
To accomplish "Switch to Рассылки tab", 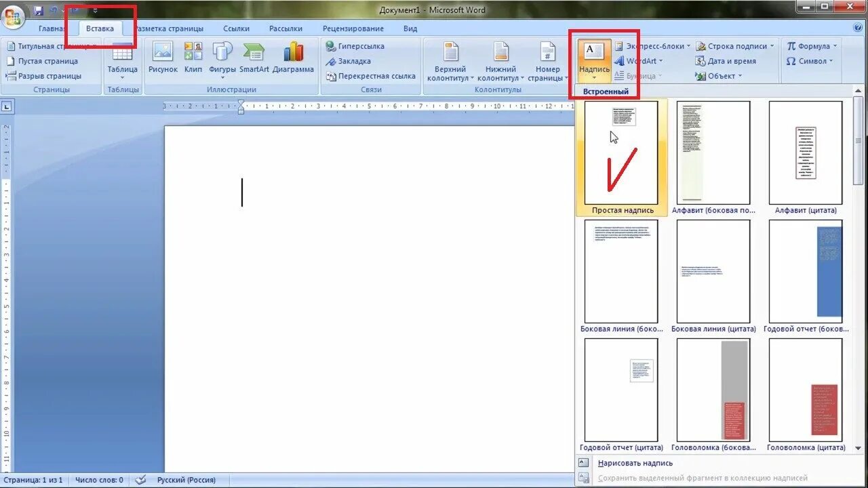I will [x=285, y=28].
